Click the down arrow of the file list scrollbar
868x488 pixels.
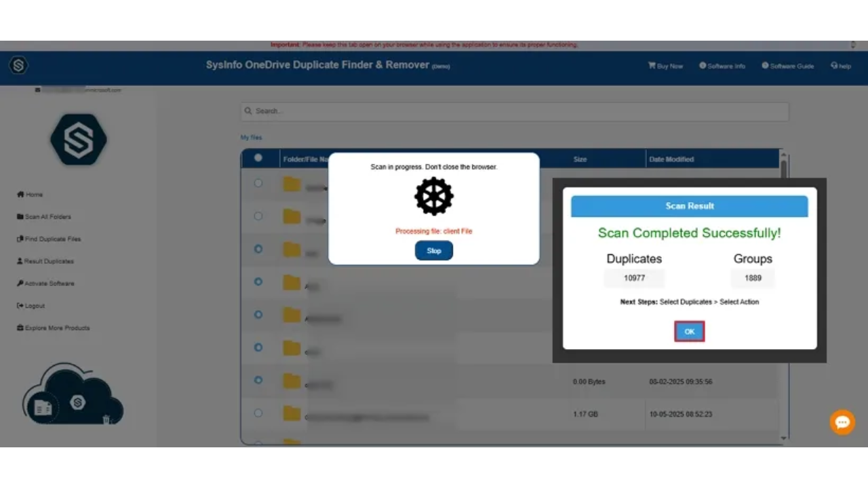(x=784, y=439)
